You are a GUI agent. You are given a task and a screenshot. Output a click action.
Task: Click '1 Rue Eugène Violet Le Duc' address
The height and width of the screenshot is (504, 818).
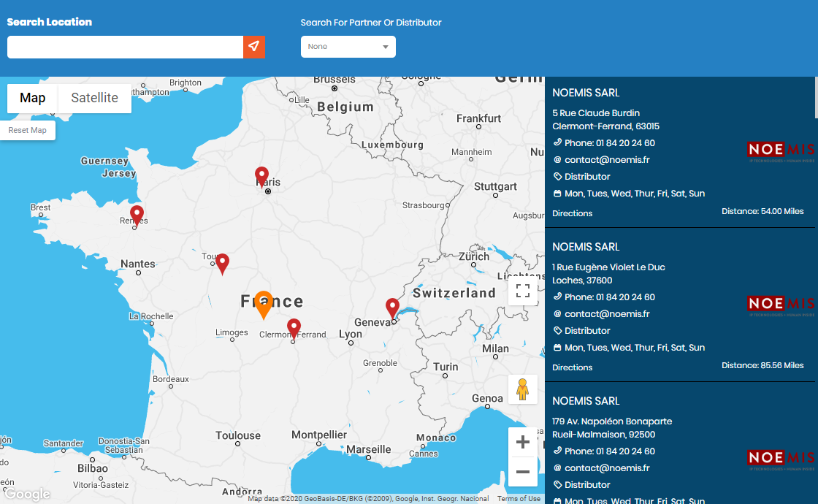[609, 267]
